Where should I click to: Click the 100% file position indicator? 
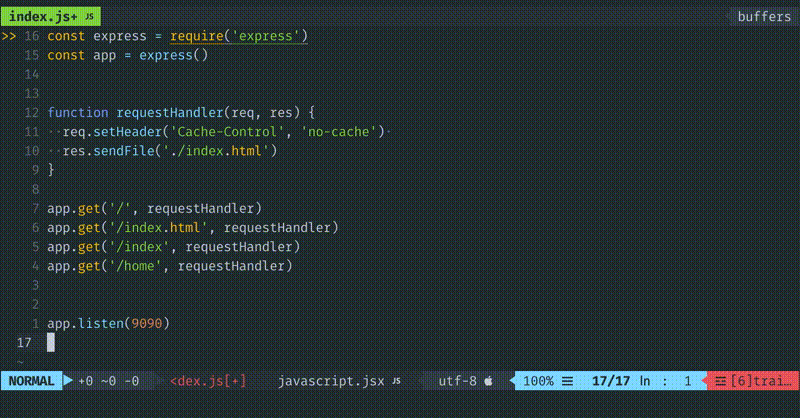coord(538,381)
